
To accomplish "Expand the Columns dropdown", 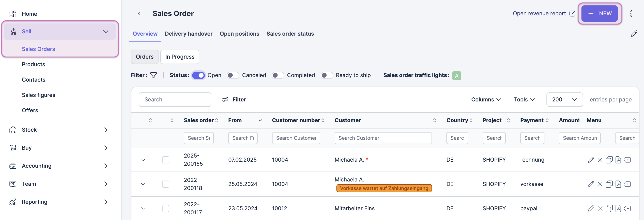I will (x=486, y=100).
